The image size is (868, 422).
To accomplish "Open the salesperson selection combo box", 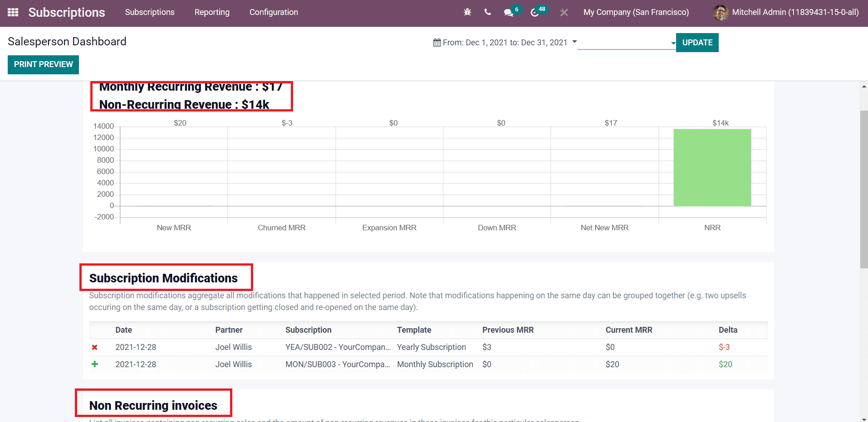I will coord(626,44).
